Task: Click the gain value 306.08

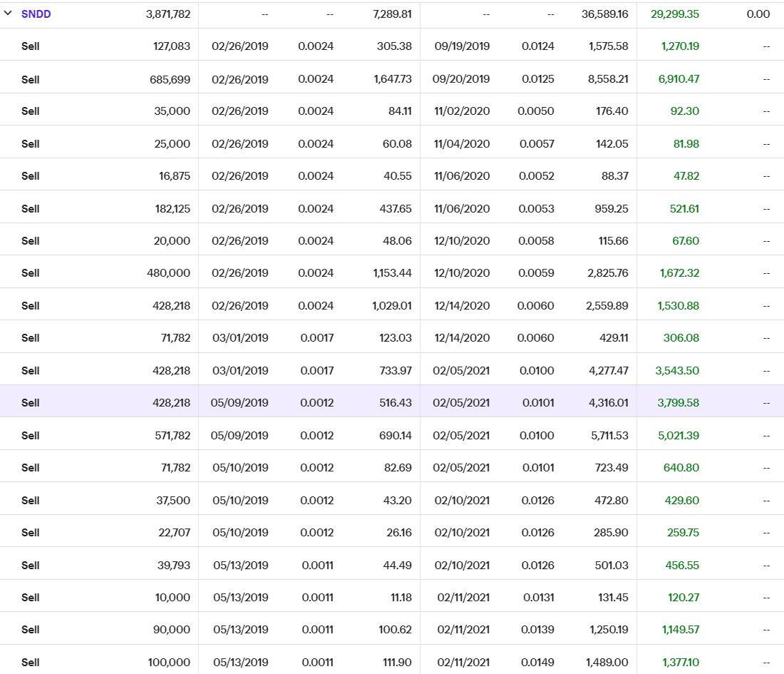Action: tap(681, 338)
